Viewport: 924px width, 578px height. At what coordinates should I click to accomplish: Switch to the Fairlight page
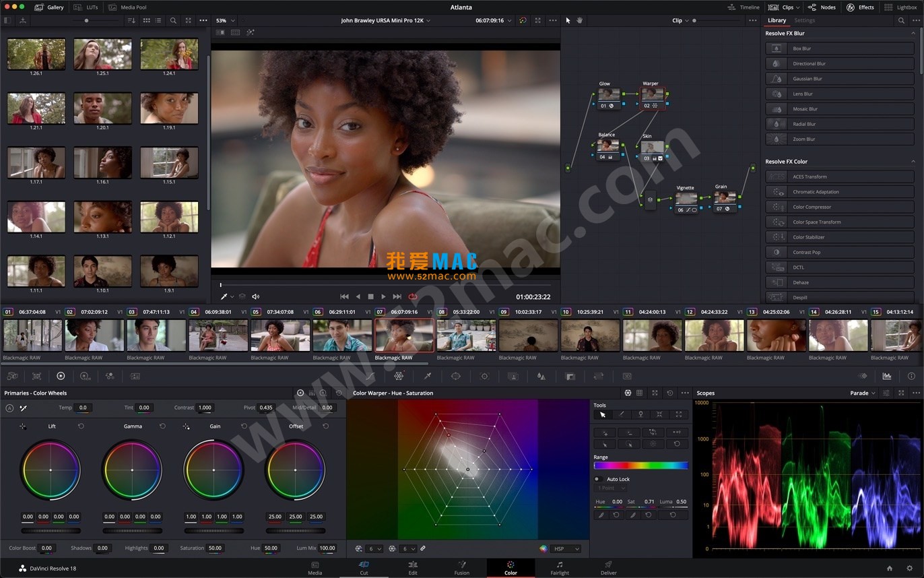point(560,568)
